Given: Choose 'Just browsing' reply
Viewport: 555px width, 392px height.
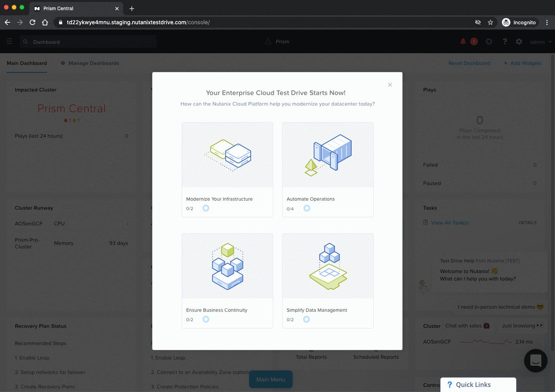Looking at the screenshot, I should [523, 326].
